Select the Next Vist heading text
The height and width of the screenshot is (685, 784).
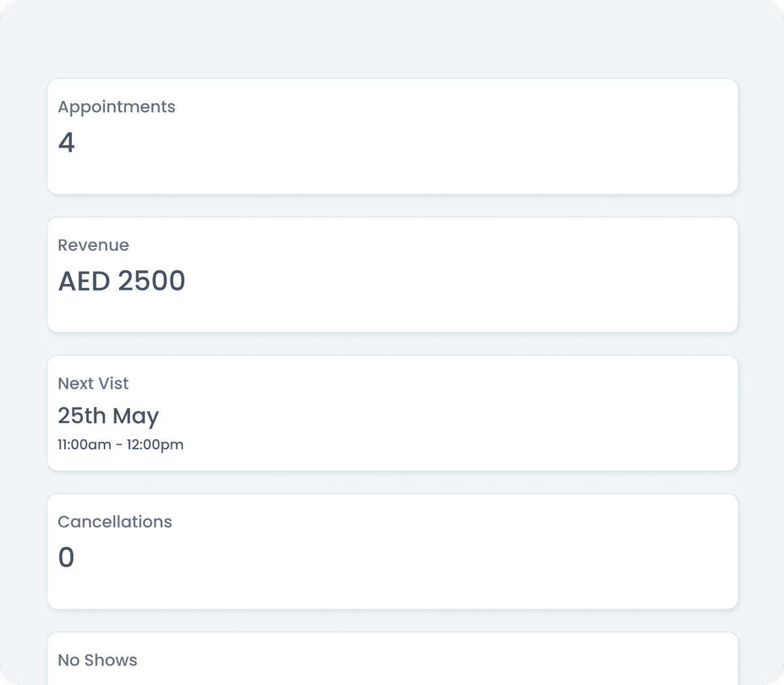click(x=93, y=383)
